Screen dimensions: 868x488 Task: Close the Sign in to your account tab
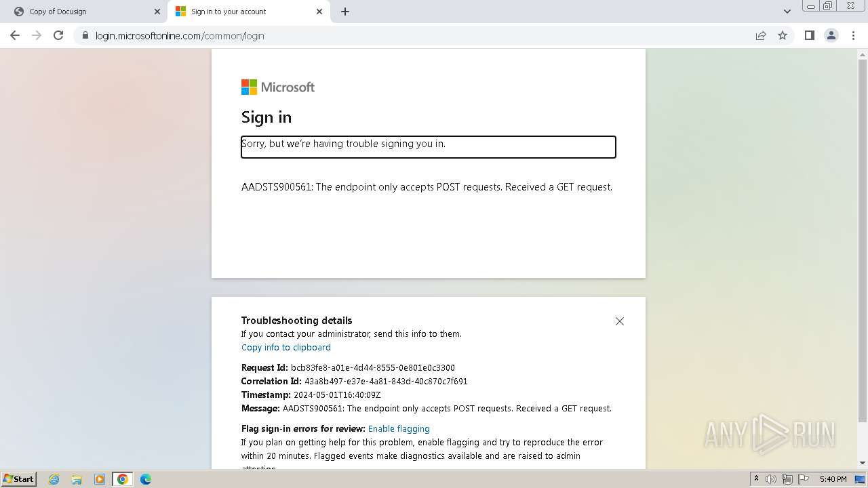click(319, 12)
